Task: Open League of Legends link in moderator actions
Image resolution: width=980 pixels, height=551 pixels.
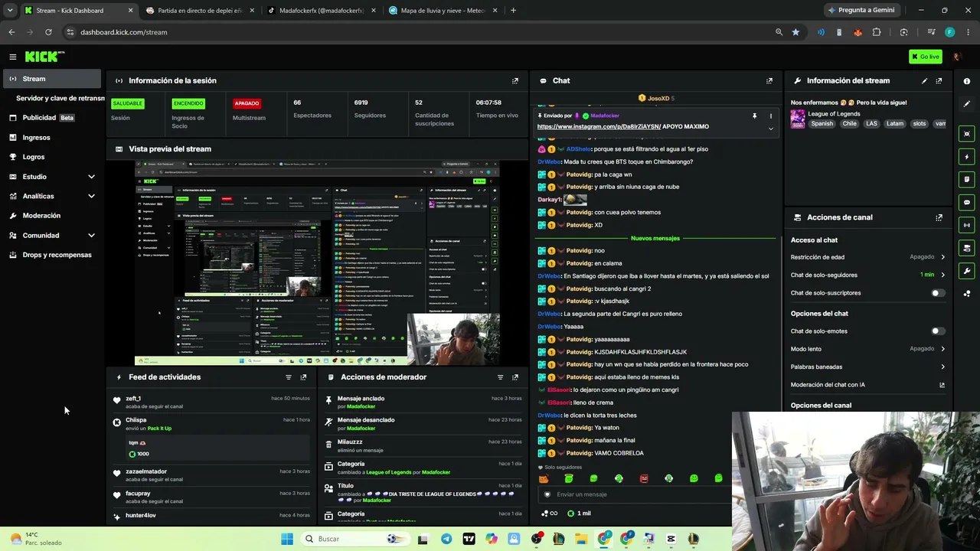Action: (x=388, y=472)
